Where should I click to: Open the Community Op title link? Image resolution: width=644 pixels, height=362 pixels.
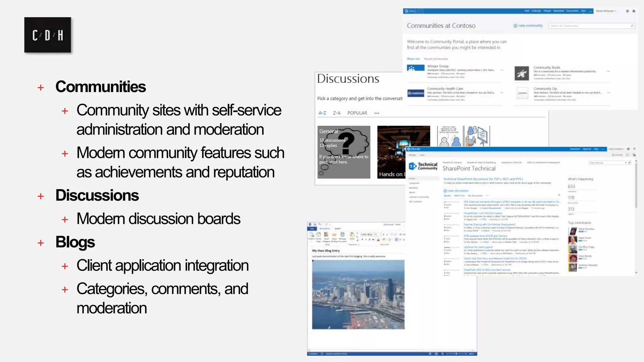coord(545,89)
